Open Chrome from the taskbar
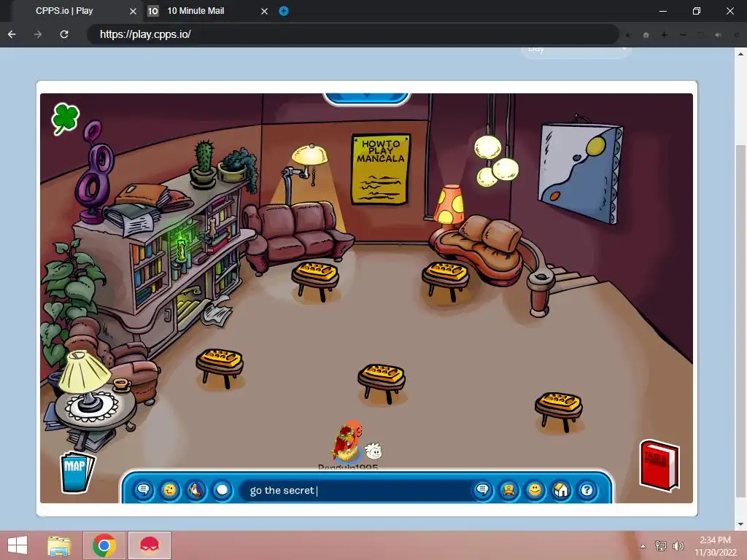The image size is (747, 560). click(x=104, y=545)
